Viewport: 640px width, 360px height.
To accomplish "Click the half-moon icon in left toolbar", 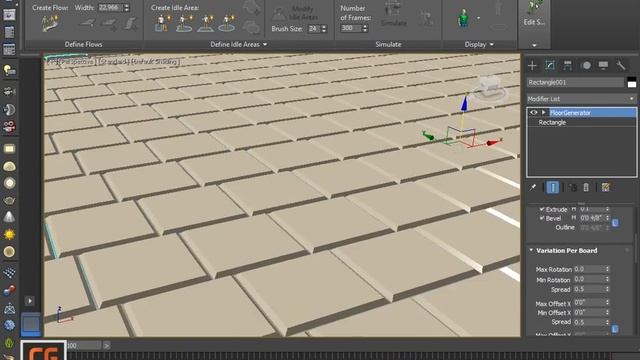I will click(9, 109).
